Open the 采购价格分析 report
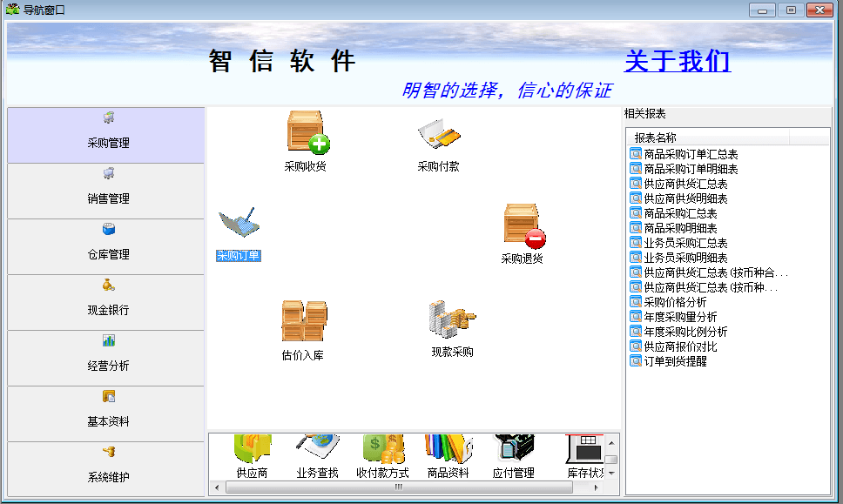This screenshot has width=843, height=504. point(675,302)
